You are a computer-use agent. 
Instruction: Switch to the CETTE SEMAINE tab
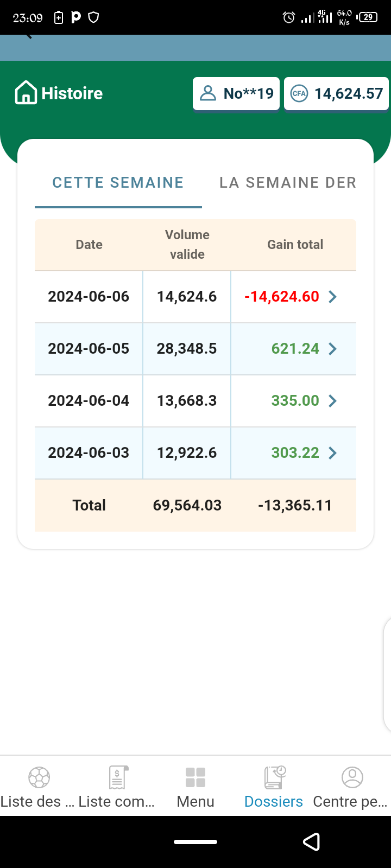click(118, 183)
